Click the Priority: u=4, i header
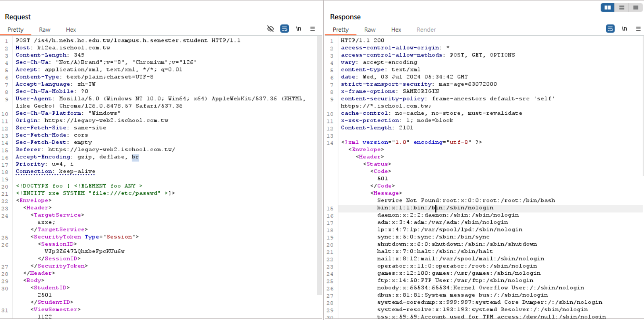This screenshot has width=644, height=320. pyautogui.click(x=45, y=164)
